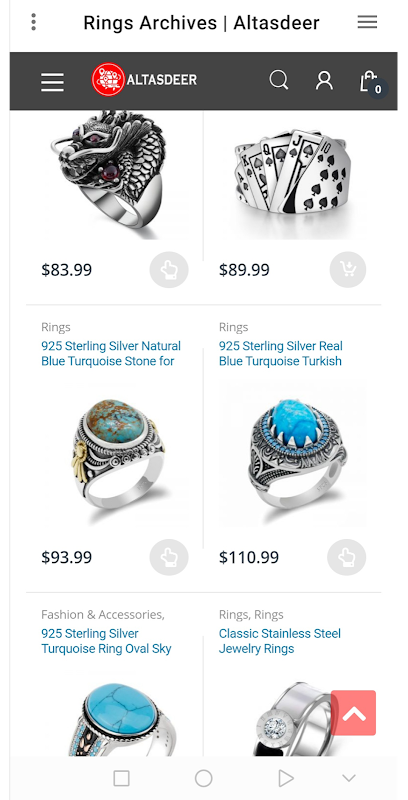Open 925 Sterling Silver Natural Blue Turquoise link
408x800 pixels.
[111, 354]
